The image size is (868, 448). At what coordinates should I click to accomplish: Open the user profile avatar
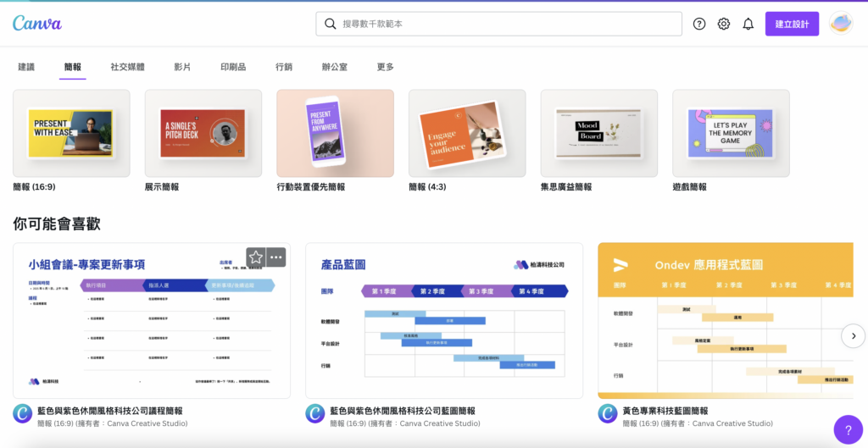coord(841,24)
